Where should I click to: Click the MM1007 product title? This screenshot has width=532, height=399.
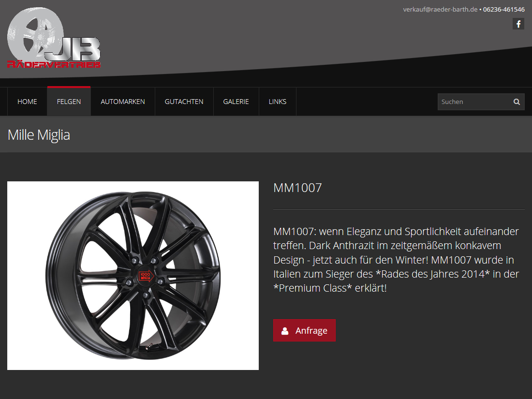tap(297, 188)
